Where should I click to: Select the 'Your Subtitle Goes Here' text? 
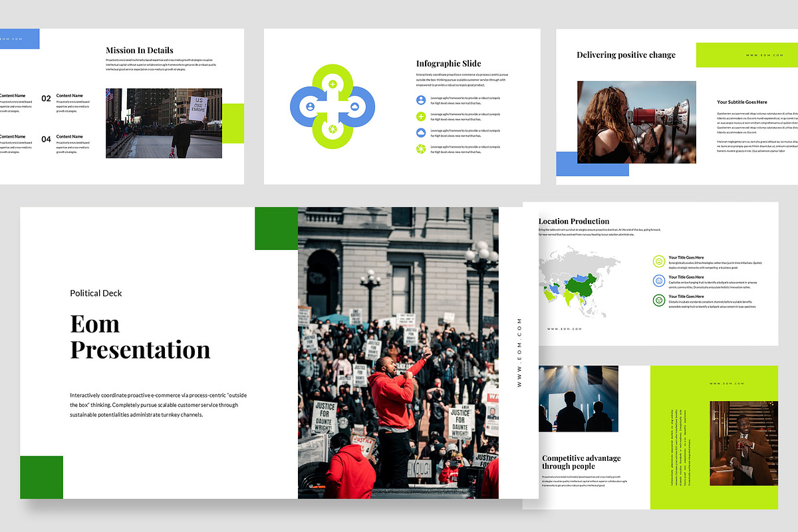click(x=742, y=102)
